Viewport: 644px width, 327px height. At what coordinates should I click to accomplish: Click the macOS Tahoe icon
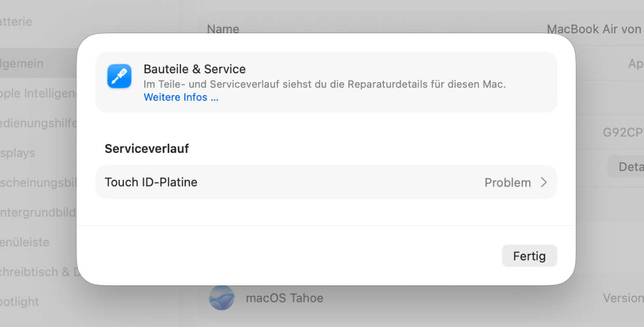(x=222, y=298)
